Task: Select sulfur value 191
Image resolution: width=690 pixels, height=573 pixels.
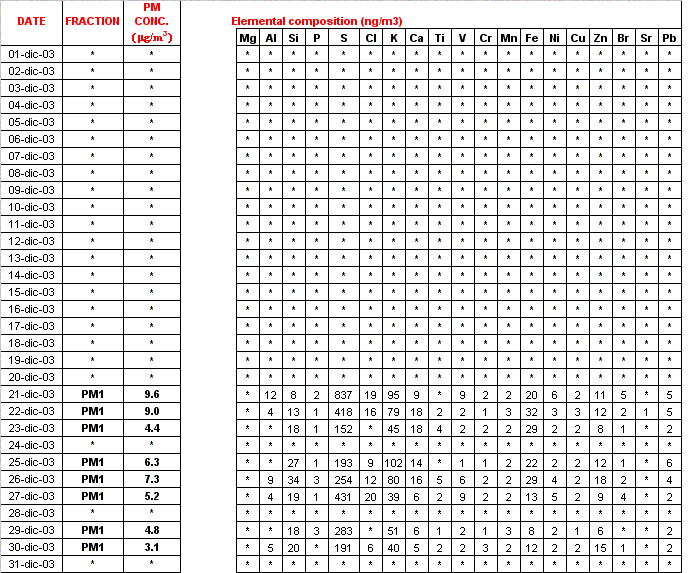Action: 343,548
